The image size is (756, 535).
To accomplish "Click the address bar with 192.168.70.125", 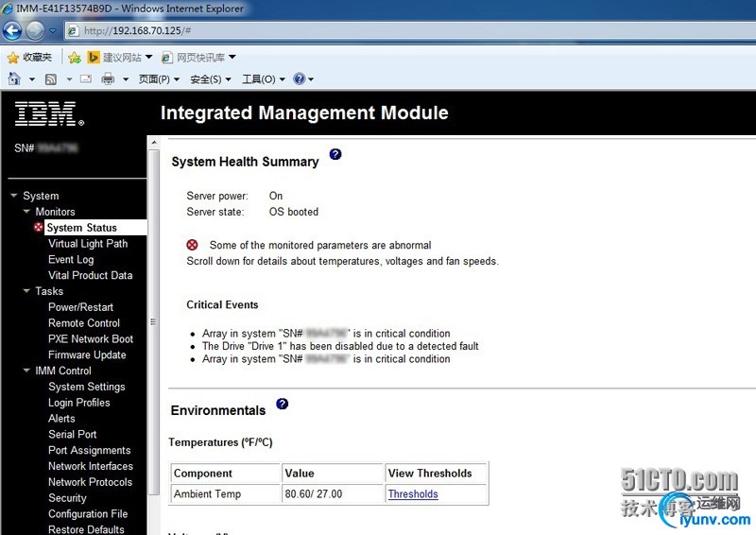I will pyautogui.click(x=410, y=31).
